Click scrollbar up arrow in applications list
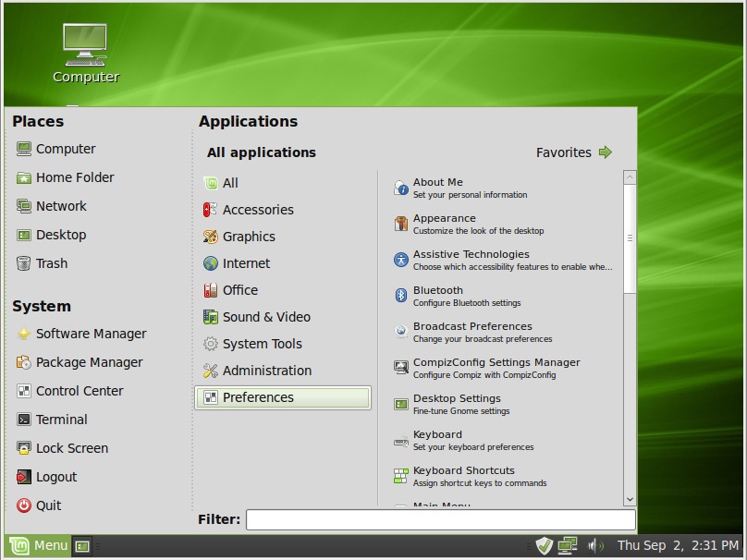747x560 pixels. [630, 177]
